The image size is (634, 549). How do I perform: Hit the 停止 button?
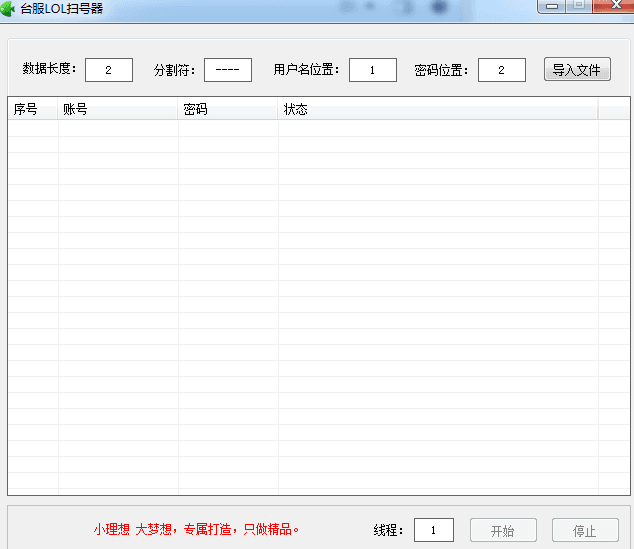click(585, 531)
